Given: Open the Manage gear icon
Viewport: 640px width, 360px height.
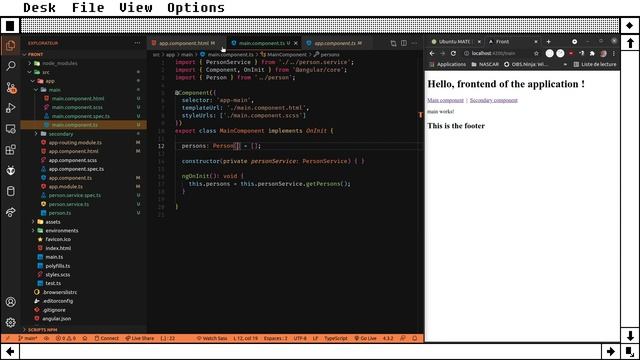Looking at the screenshot, I should [11, 322].
